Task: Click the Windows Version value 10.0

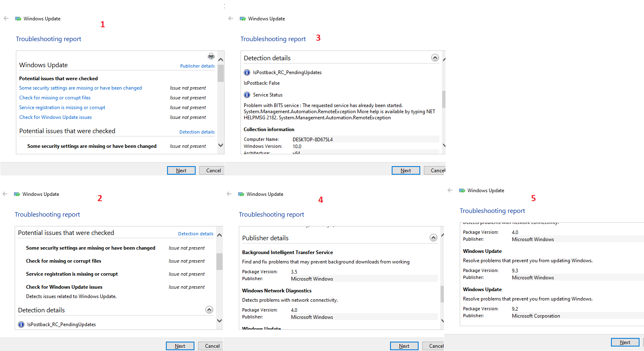Action: tap(297, 147)
